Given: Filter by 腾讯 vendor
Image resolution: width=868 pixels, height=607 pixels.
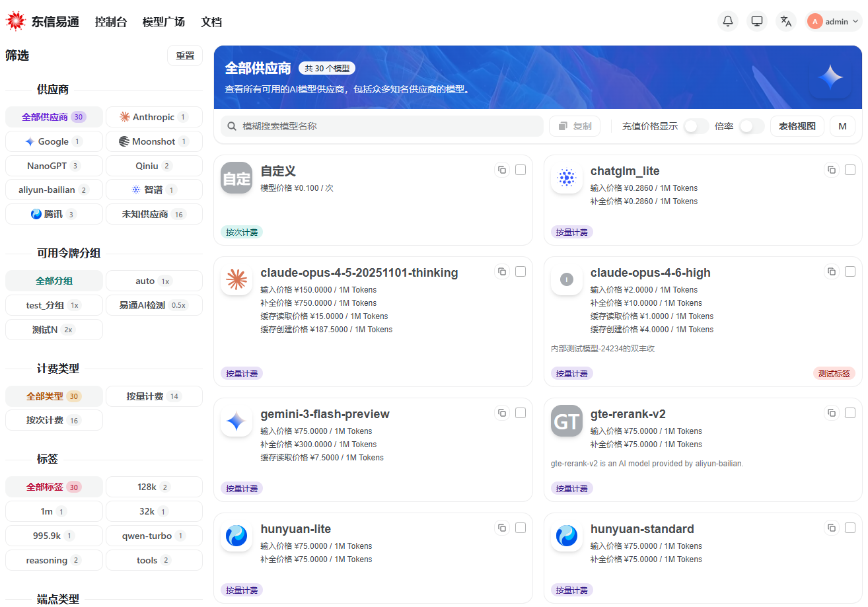Looking at the screenshot, I should coord(54,214).
